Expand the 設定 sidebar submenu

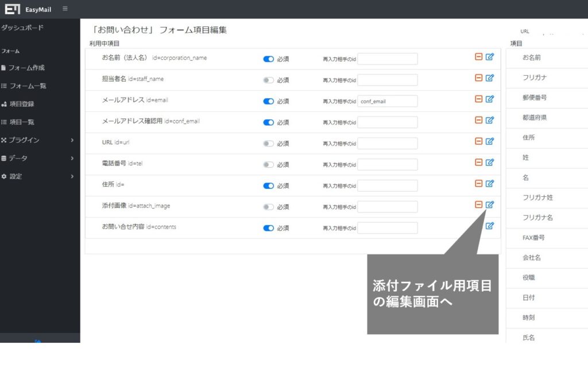click(37, 176)
